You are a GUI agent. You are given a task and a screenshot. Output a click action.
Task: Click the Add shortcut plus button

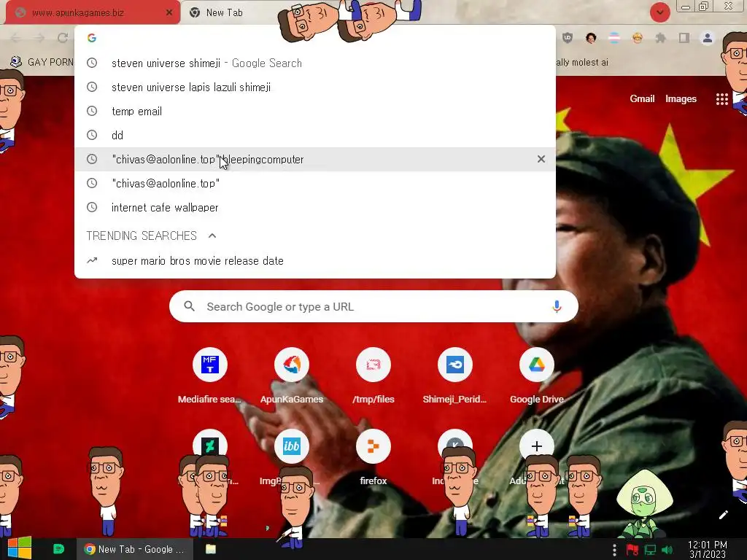pyautogui.click(x=537, y=446)
